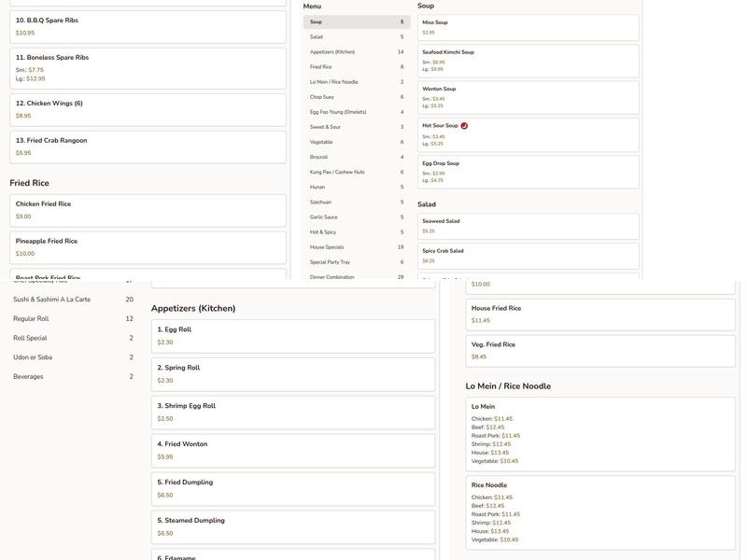
Task: Open Regular Roll category
Action: coord(73,319)
